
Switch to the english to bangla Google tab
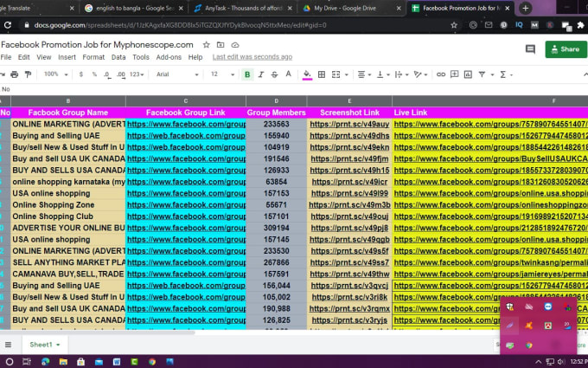pos(134,8)
